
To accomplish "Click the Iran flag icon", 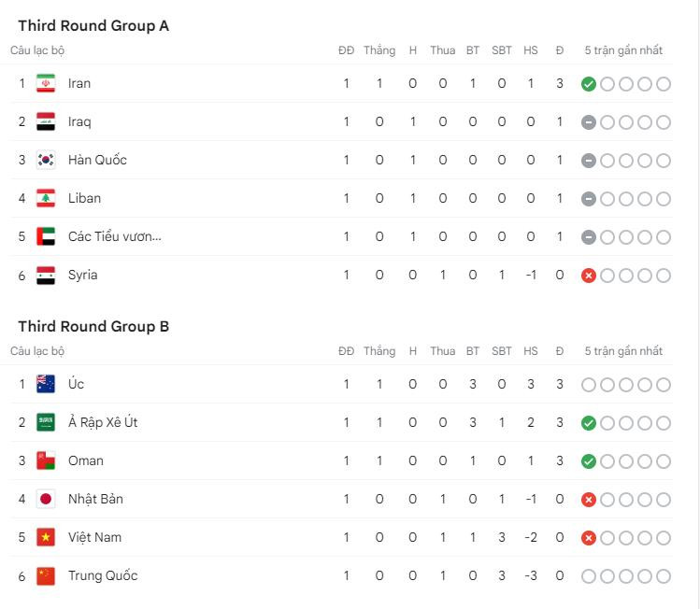I will click(46, 83).
